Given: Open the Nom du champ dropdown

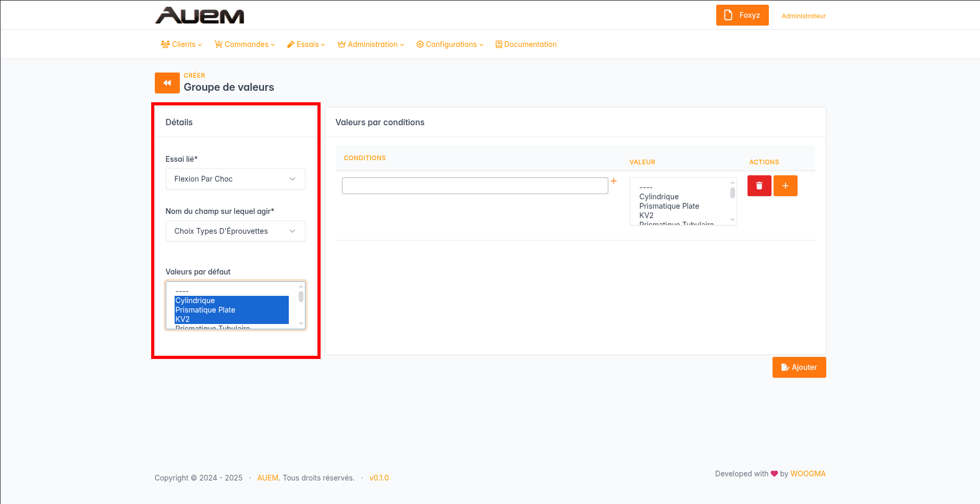Looking at the screenshot, I should click(x=235, y=231).
